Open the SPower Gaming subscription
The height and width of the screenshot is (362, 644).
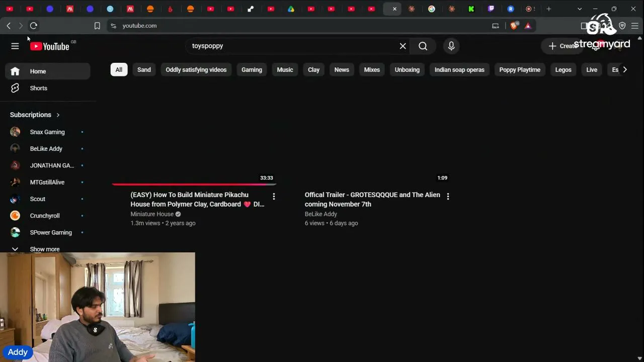pyautogui.click(x=48, y=232)
